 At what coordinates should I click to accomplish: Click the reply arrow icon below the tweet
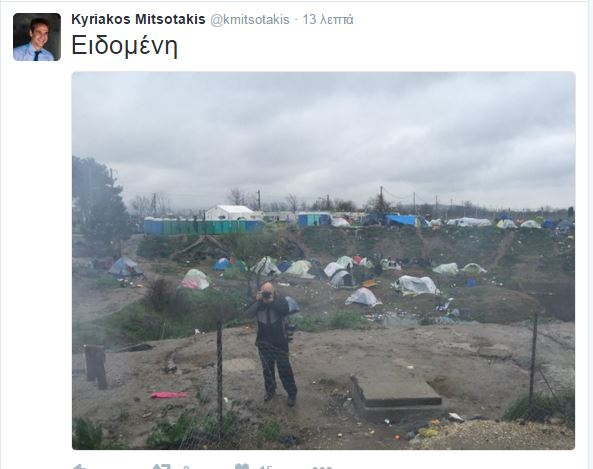click(79, 467)
